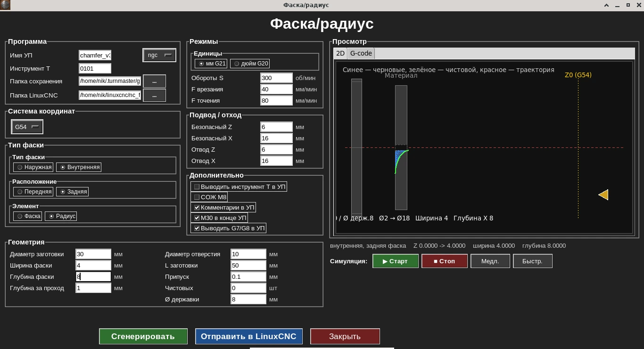Click the F точения field

(x=277, y=100)
